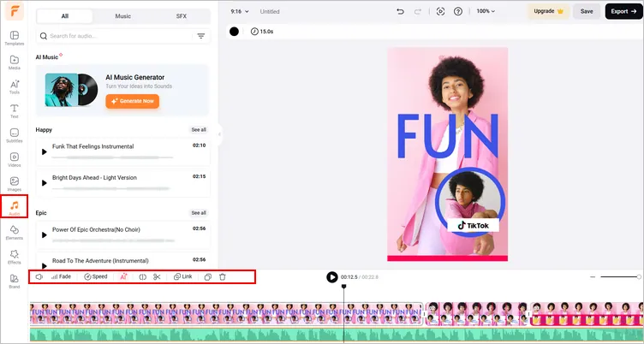Click the timeline playhead marker
Viewport: 644px width, 344px height.
pyautogui.click(x=343, y=287)
